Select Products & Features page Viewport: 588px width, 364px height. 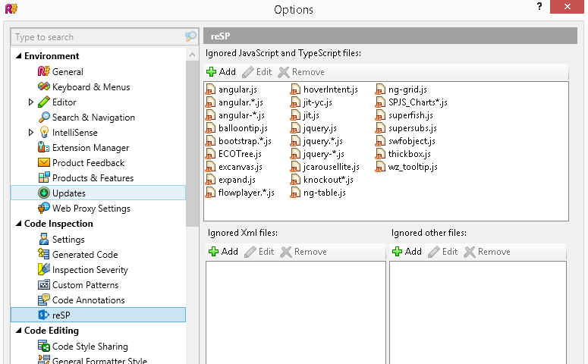coord(93,178)
